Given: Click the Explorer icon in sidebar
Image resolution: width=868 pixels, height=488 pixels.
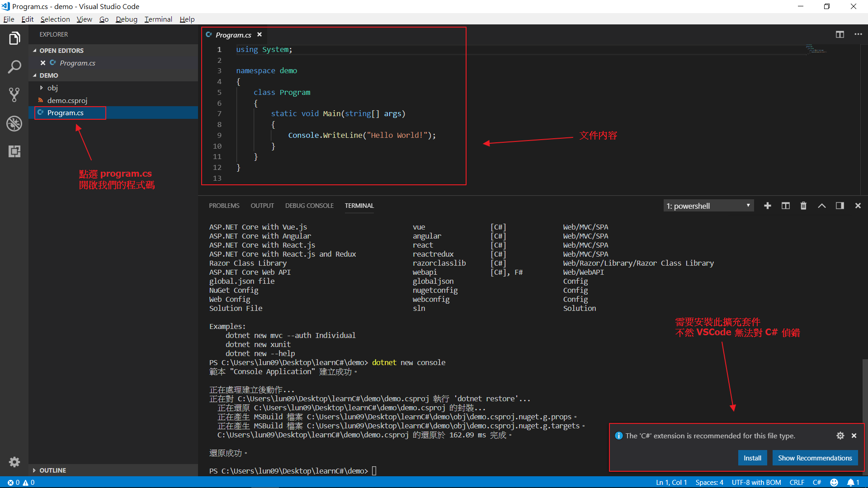Looking at the screenshot, I should point(14,37).
